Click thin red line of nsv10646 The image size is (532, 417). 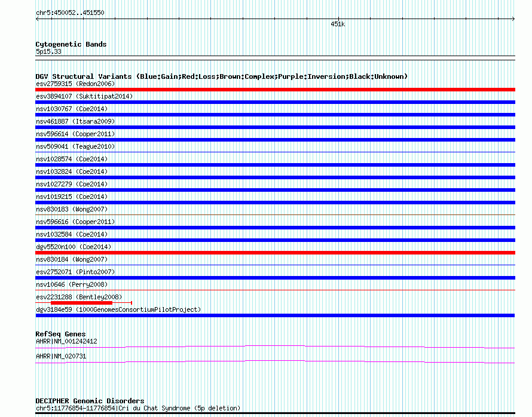tap(275, 290)
